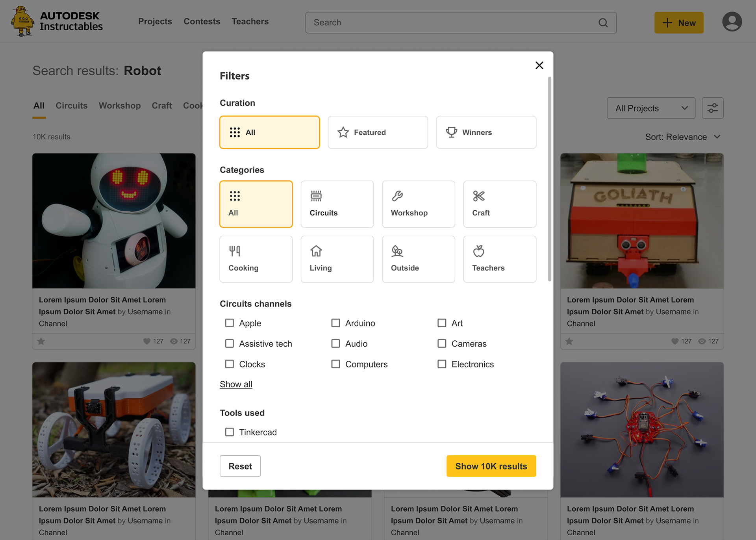756x540 pixels.
Task: Favorite the Goliath project star
Action: (569, 341)
